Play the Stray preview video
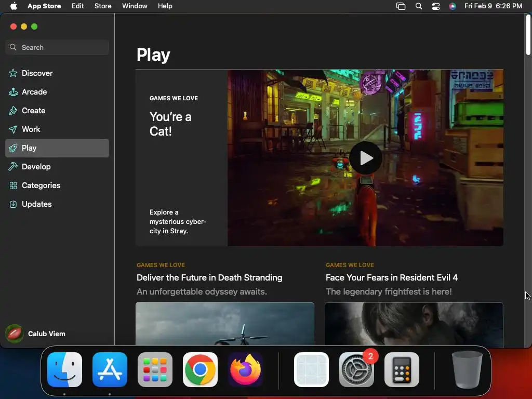The image size is (532, 399). coord(365,158)
